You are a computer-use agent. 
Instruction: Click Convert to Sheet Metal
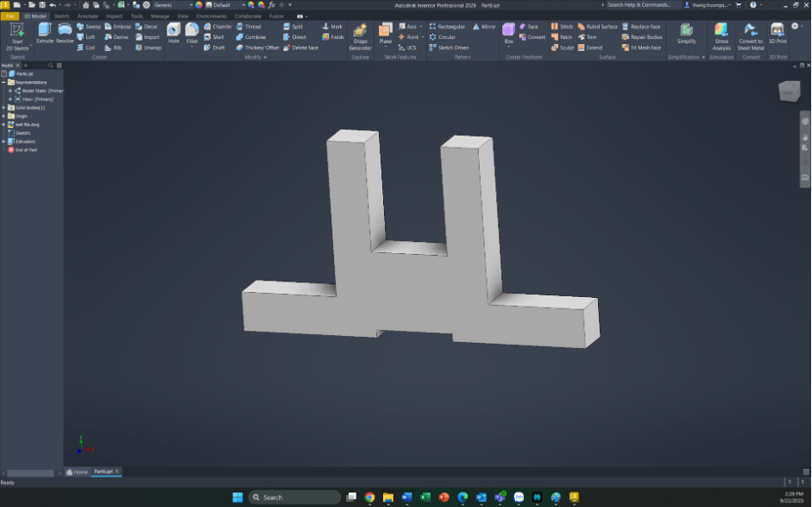tap(751, 37)
